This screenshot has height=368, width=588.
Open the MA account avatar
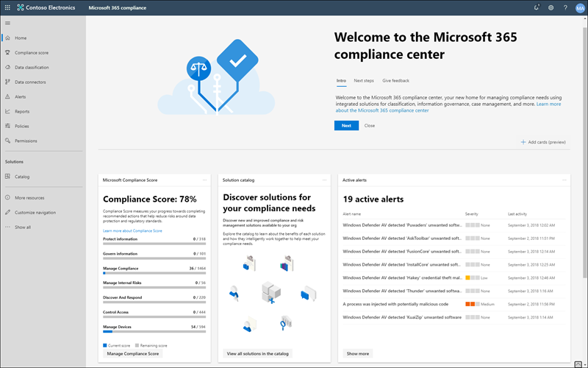pyautogui.click(x=580, y=8)
